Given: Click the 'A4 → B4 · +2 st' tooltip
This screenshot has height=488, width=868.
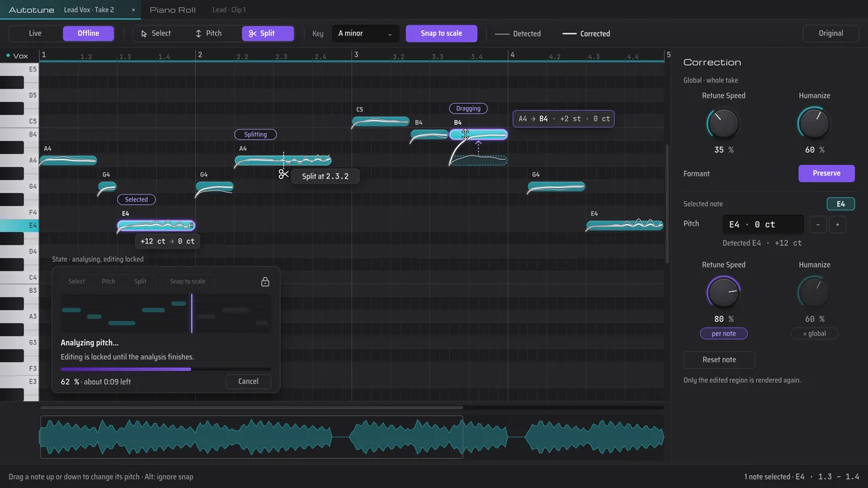Looking at the screenshot, I should coord(563,119).
